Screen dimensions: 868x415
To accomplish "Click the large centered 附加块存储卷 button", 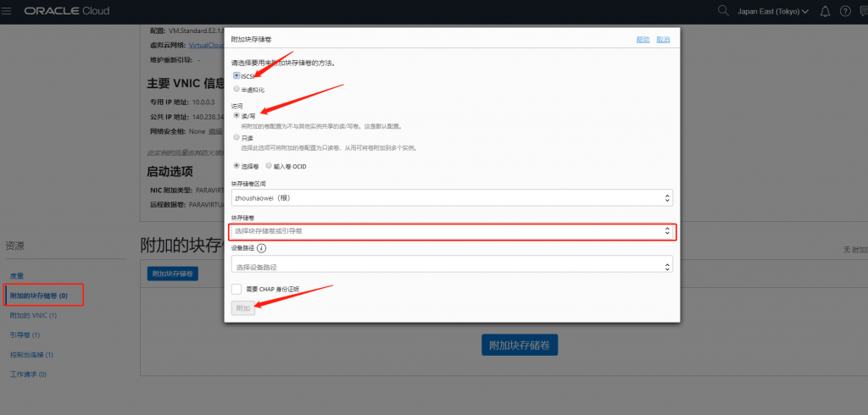I will pyautogui.click(x=520, y=345).
